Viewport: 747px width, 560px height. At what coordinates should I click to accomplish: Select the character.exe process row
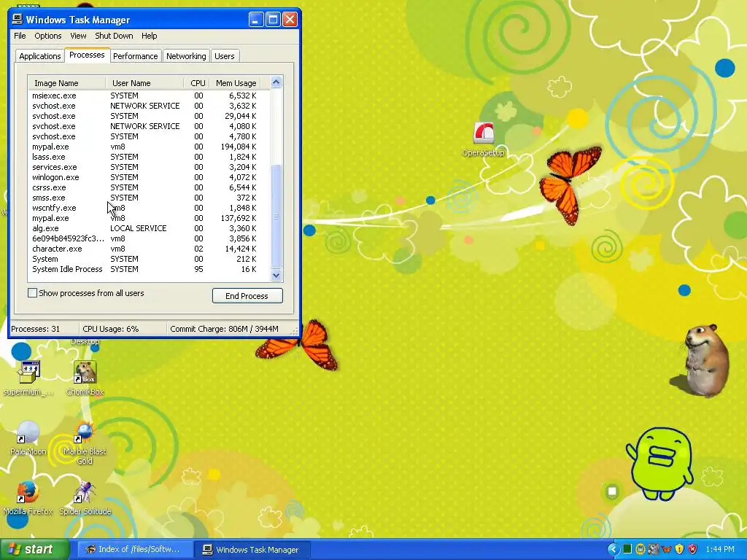(149, 249)
